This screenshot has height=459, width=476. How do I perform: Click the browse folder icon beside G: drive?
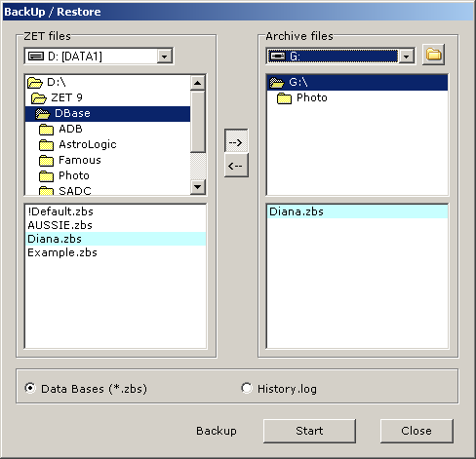pyautogui.click(x=433, y=55)
